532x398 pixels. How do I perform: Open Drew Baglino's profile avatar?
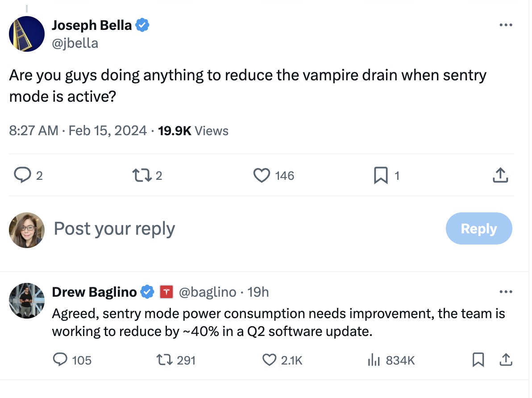(27, 301)
